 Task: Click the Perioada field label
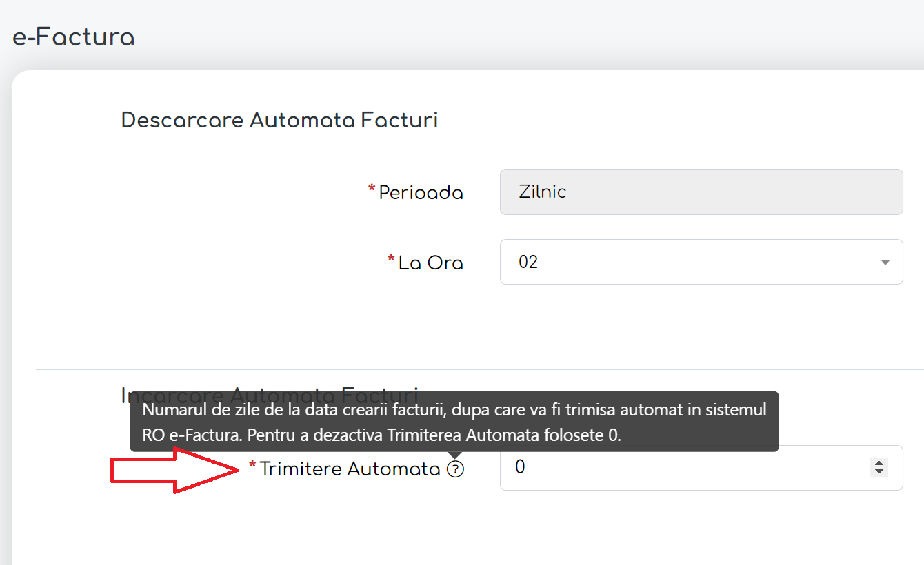tap(421, 193)
